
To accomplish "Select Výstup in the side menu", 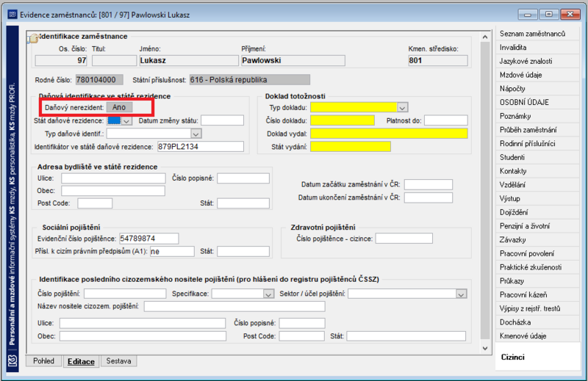I will pos(537,198).
